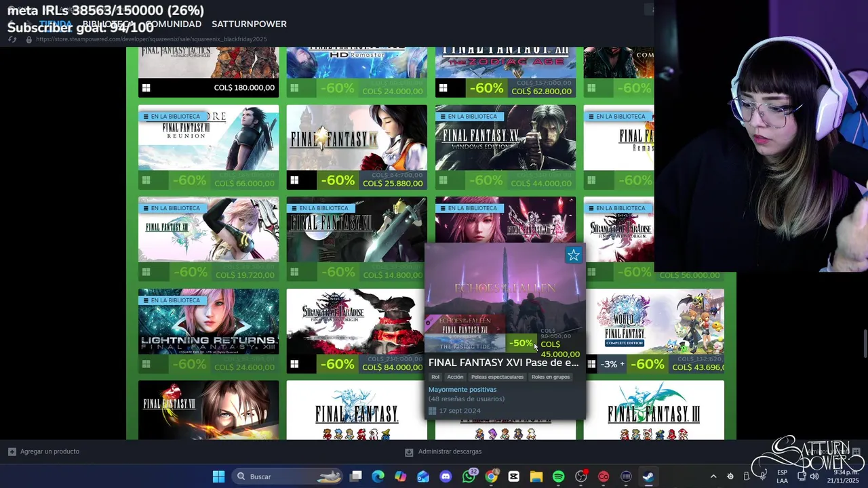The image size is (868, 488).
Task: Click the COL$ 19.720,00 price
Action: point(244,275)
